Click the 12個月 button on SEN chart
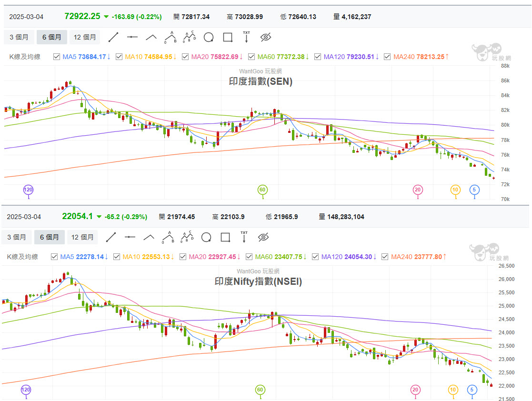Screen dimensions: 532x401 (84, 37)
